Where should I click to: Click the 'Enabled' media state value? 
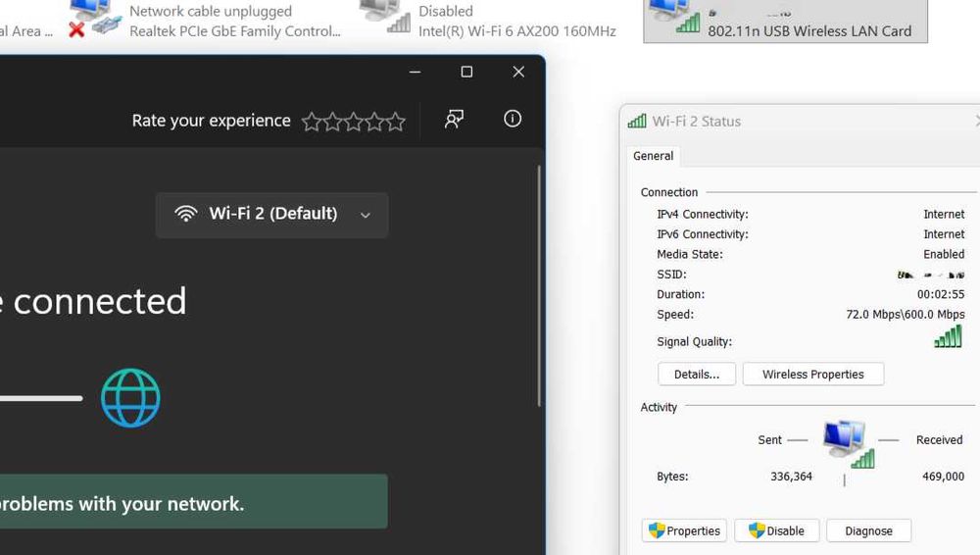point(944,254)
